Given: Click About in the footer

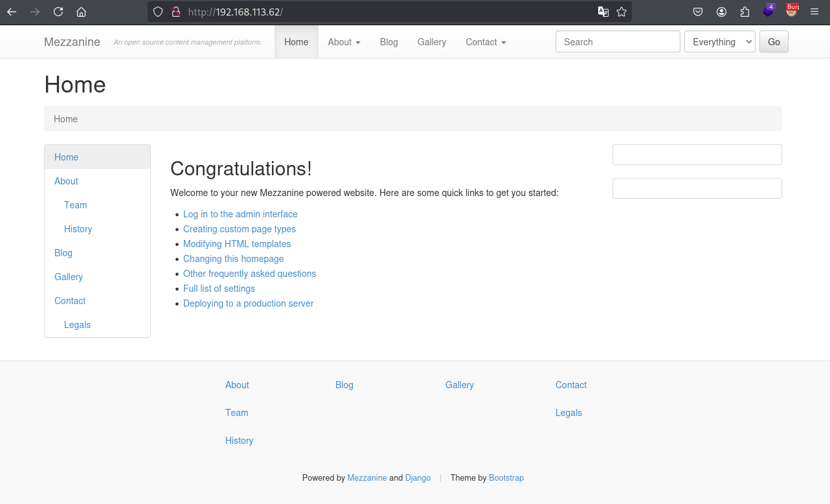Looking at the screenshot, I should click(237, 385).
